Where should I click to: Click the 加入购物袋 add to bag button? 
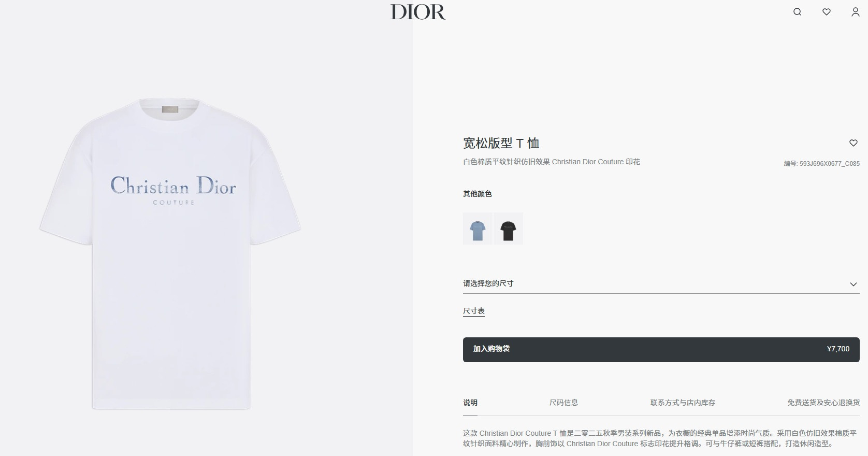point(661,350)
